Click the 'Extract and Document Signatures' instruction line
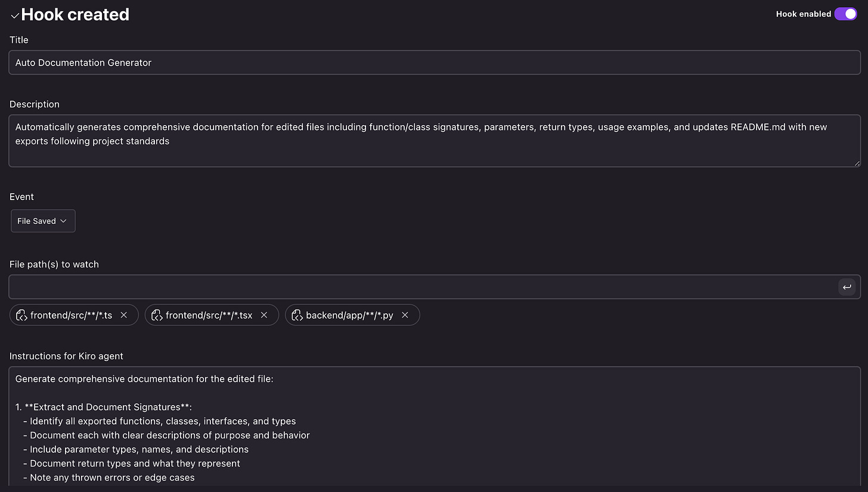 point(104,407)
